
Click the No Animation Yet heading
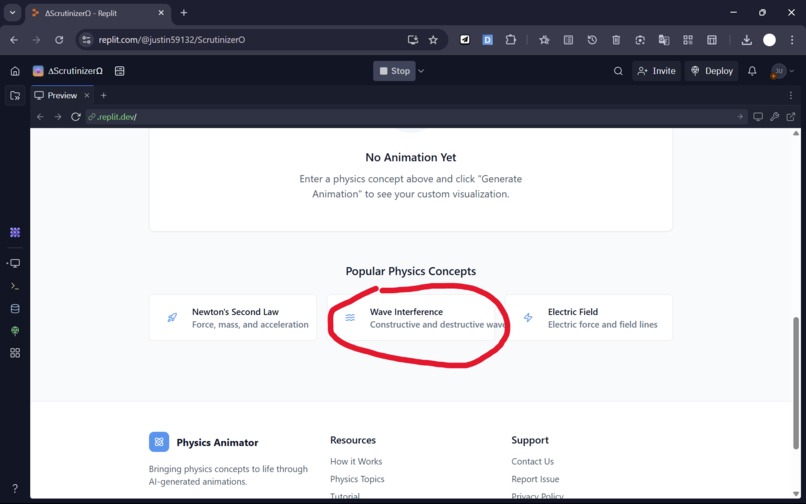pyautogui.click(x=411, y=157)
